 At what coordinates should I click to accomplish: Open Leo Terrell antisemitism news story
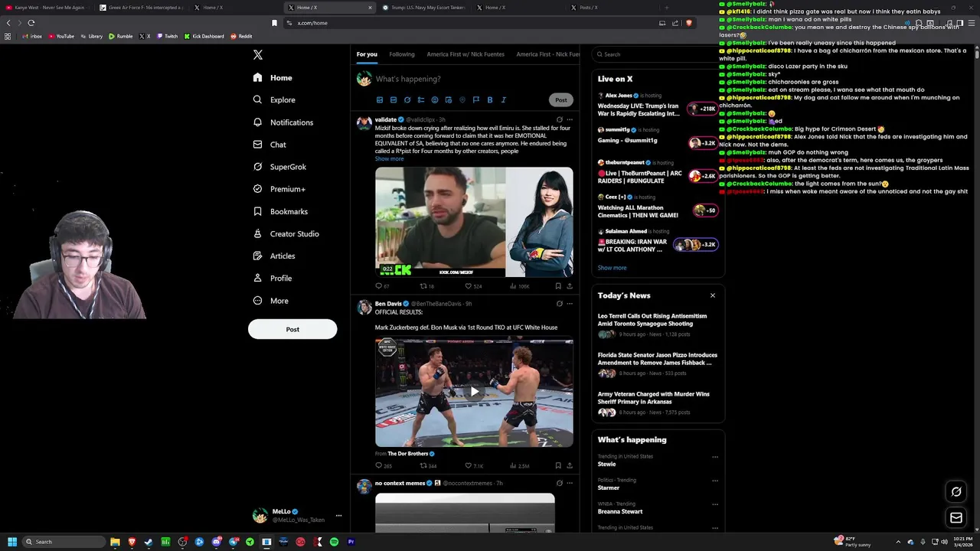point(658,324)
